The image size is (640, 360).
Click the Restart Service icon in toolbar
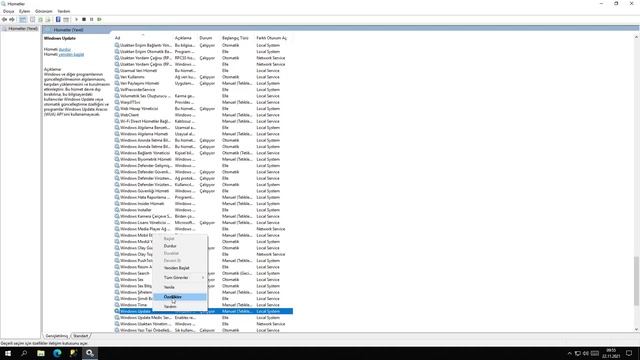coord(99,20)
